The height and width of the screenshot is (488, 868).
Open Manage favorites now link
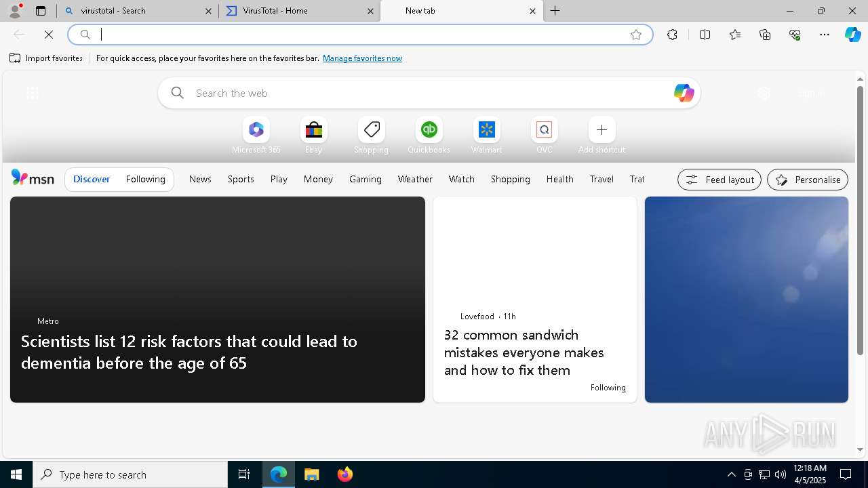pos(362,58)
